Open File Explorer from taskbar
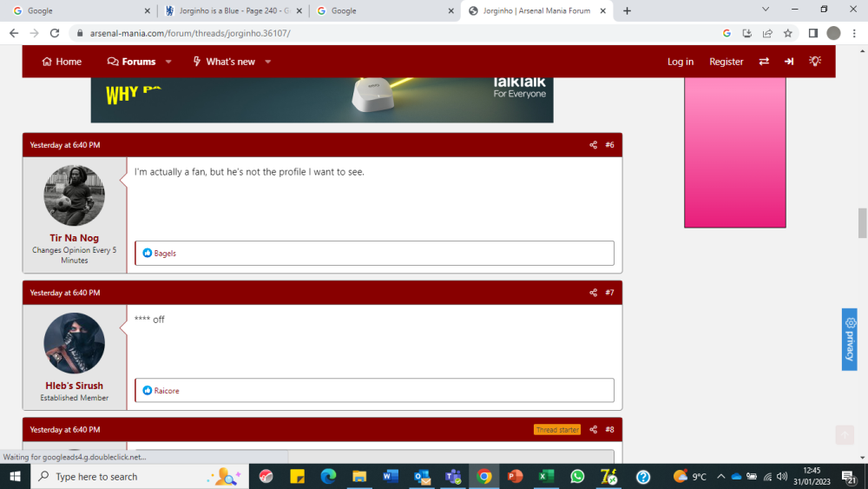868x489 pixels. click(359, 476)
